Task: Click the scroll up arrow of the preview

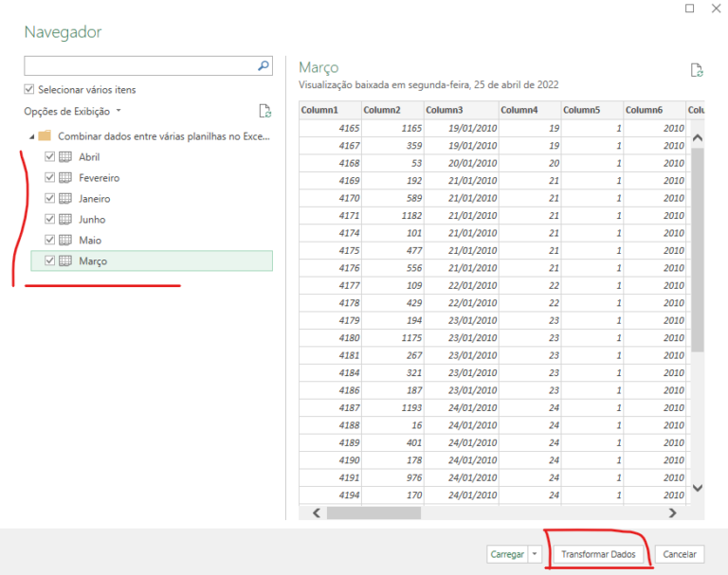Action: pyautogui.click(x=697, y=137)
